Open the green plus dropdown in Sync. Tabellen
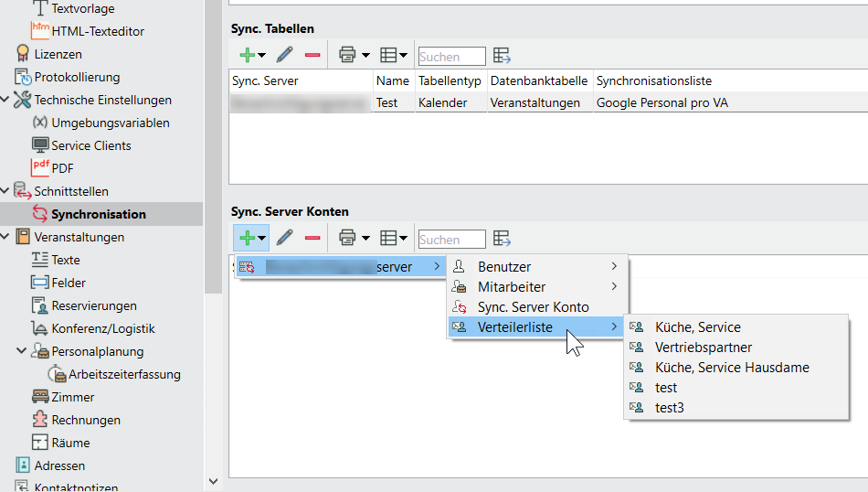This screenshot has width=868, height=492. pyautogui.click(x=251, y=56)
